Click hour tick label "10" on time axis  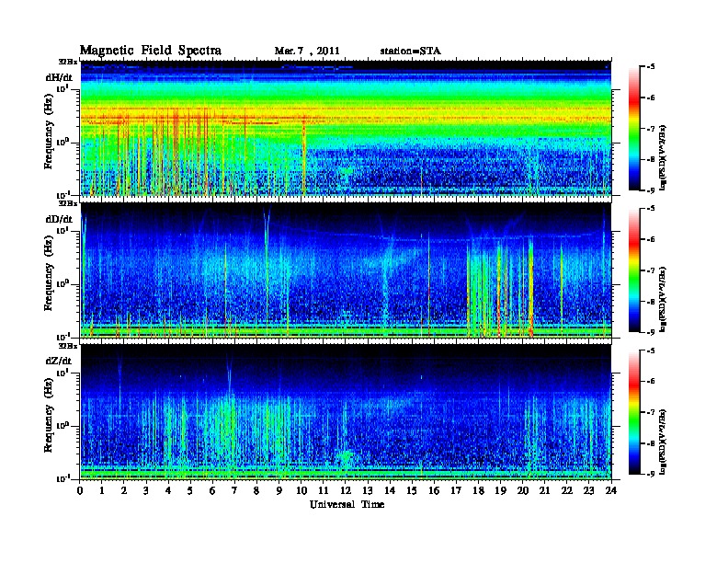click(301, 491)
